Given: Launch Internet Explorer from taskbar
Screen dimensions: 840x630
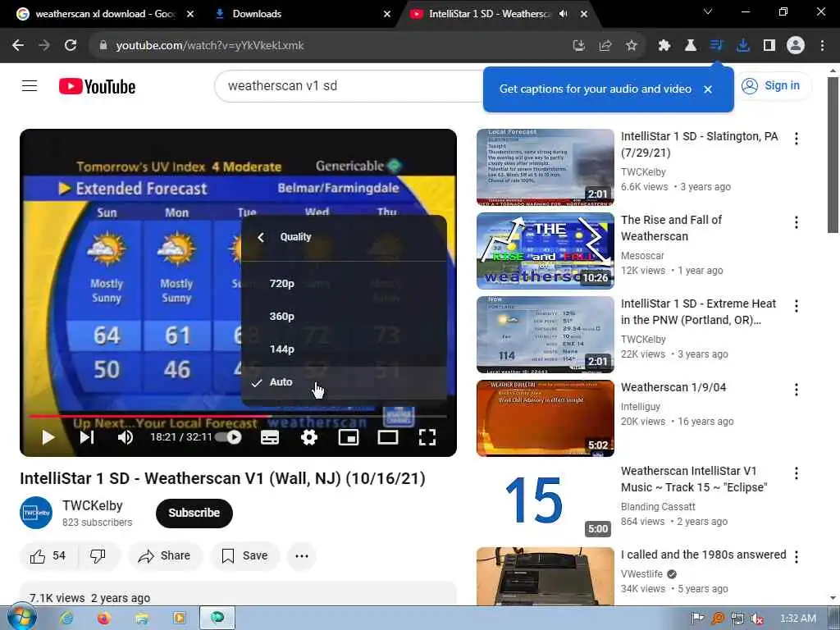Looking at the screenshot, I should pos(66,619).
